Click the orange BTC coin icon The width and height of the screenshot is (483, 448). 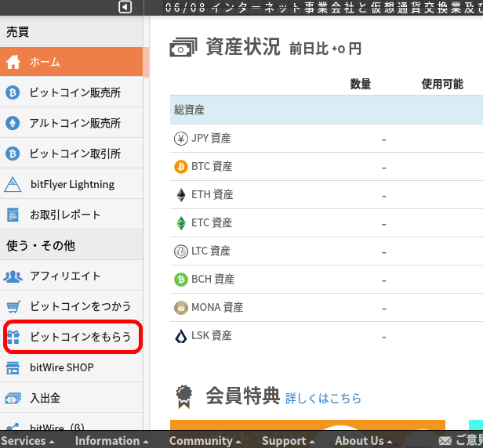coord(181,167)
